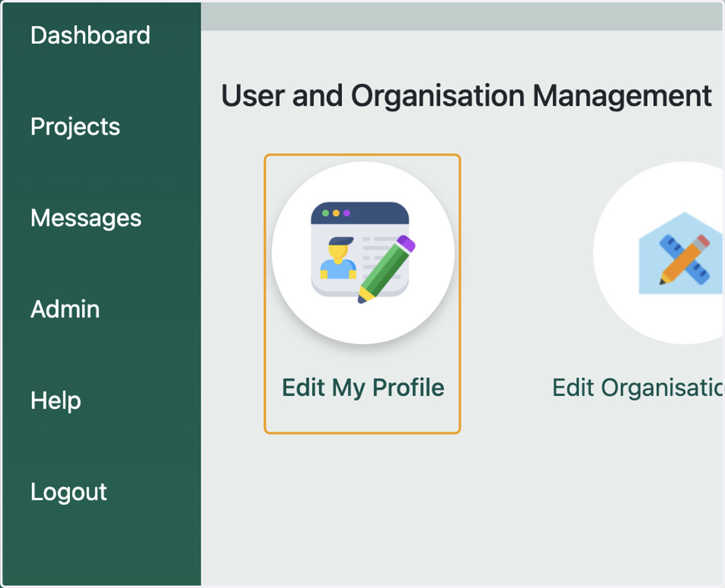This screenshot has width=725, height=588.
Task: Click the Edit My Profile icon
Action: coord(362,253)
